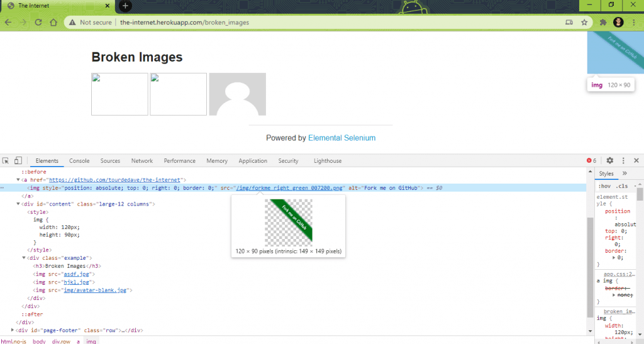Open the app.css stylesheet link
644x344 pixels.
(x=619, y=274)
